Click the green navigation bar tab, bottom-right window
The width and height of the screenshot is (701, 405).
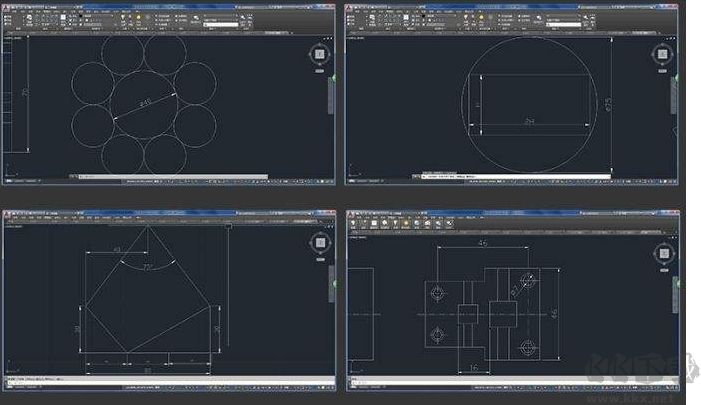click(677, 283)
